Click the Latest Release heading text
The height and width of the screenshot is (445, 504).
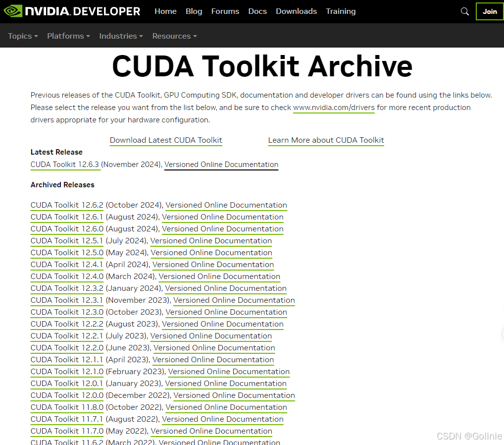tap(56, 152)
